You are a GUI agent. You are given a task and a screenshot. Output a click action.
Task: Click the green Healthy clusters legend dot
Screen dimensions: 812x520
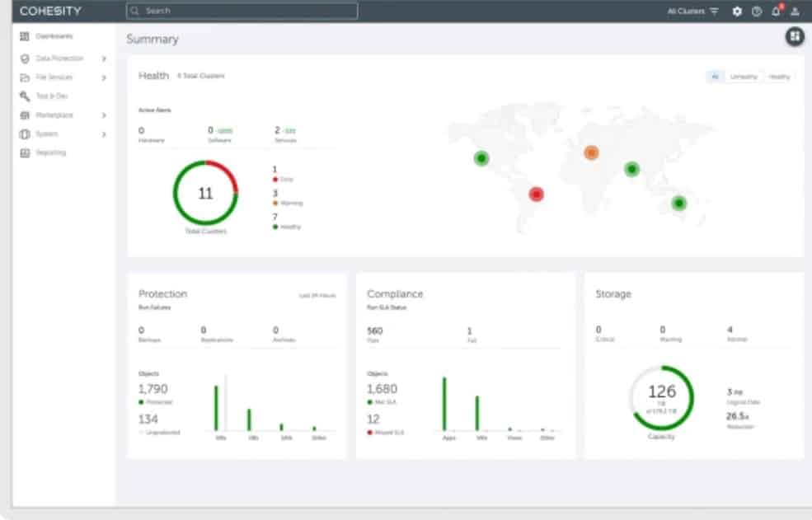275,227
